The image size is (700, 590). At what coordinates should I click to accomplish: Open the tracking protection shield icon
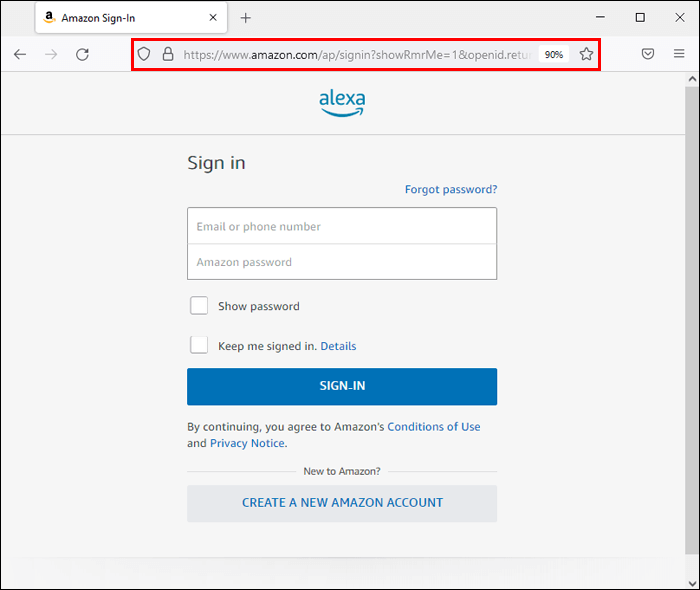(144, 54)
